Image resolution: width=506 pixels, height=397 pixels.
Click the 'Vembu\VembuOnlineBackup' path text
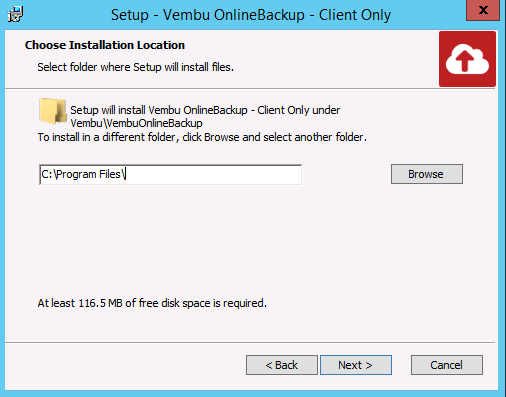coord(136,123)
